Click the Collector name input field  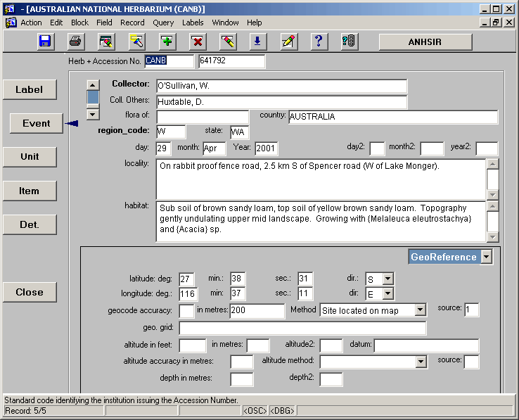(281, 86)
